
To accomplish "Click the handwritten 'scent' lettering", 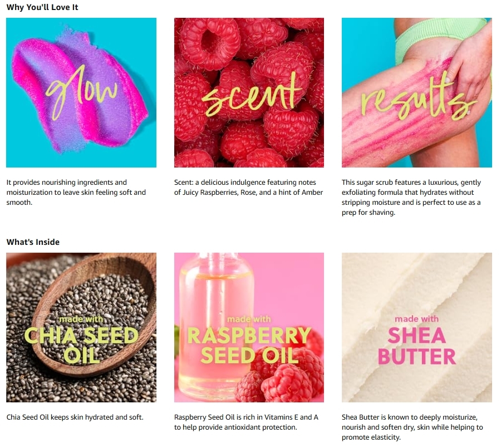I will [x=252, y=93].
